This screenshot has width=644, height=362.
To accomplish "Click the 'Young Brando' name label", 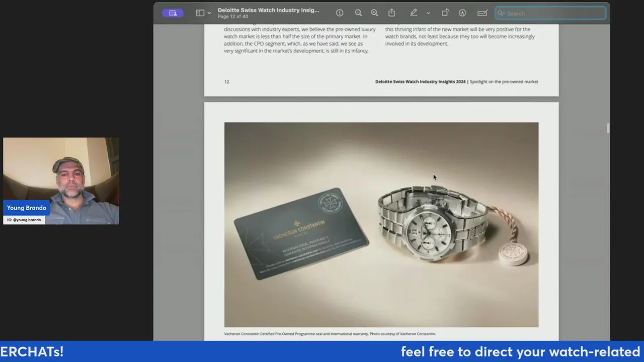I will tap(27, 208).
